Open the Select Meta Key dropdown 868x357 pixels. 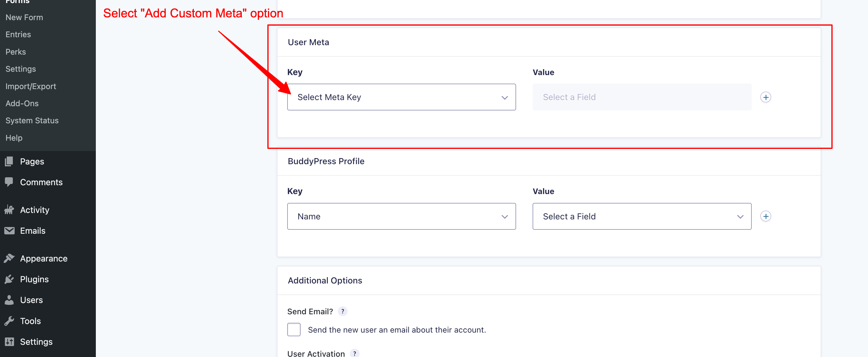click(401, 97)
